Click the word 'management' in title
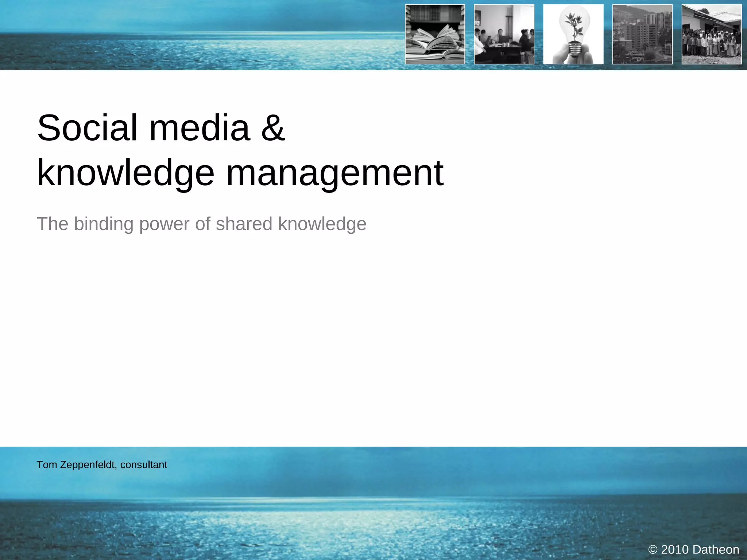Viewport: 747px width, 560px height. (335, 173)
